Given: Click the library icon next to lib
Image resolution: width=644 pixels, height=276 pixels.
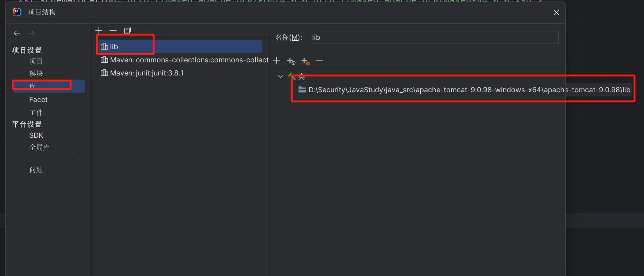Looking at the screenshot, I should (x=104, y=46).
